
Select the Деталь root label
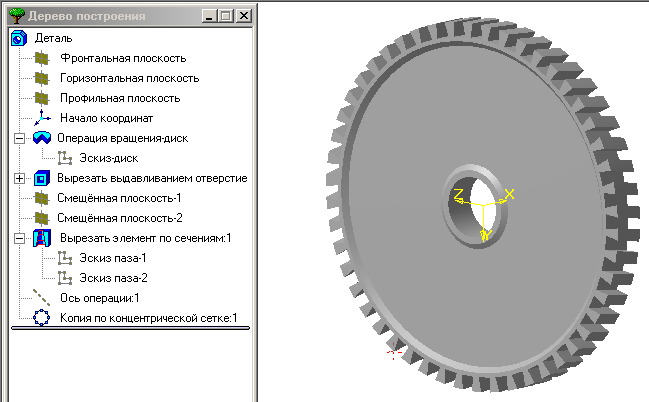point(53,38)
